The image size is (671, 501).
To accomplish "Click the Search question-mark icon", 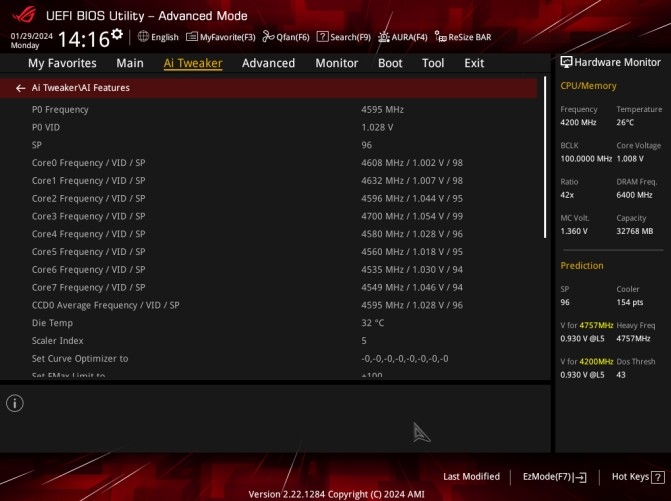I will pos(322,37).
